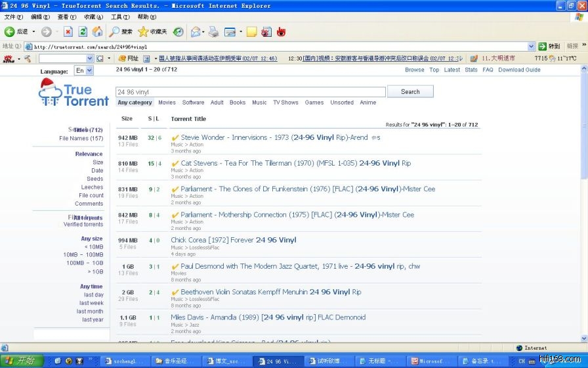Open the IE Search magnifier icon
This screenshot has width=588, height=368.
[x=114, y=32]
